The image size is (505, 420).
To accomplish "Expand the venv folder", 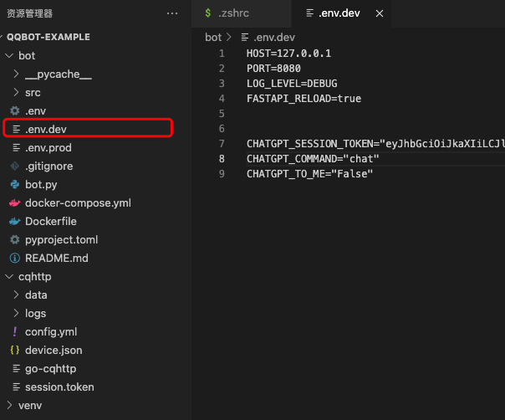I will click(29, 405).
